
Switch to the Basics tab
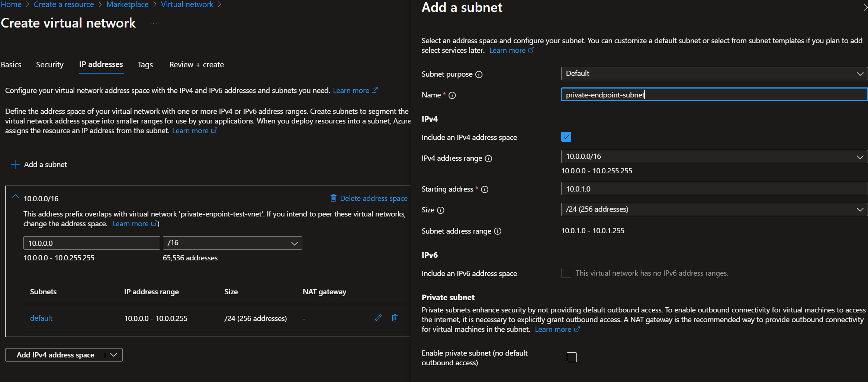[11, 65]
